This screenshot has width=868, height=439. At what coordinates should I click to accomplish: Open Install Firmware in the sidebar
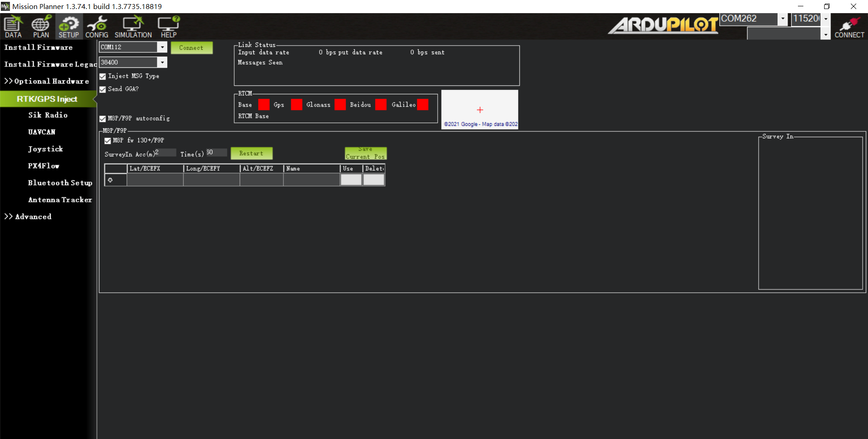pos(38,47)
